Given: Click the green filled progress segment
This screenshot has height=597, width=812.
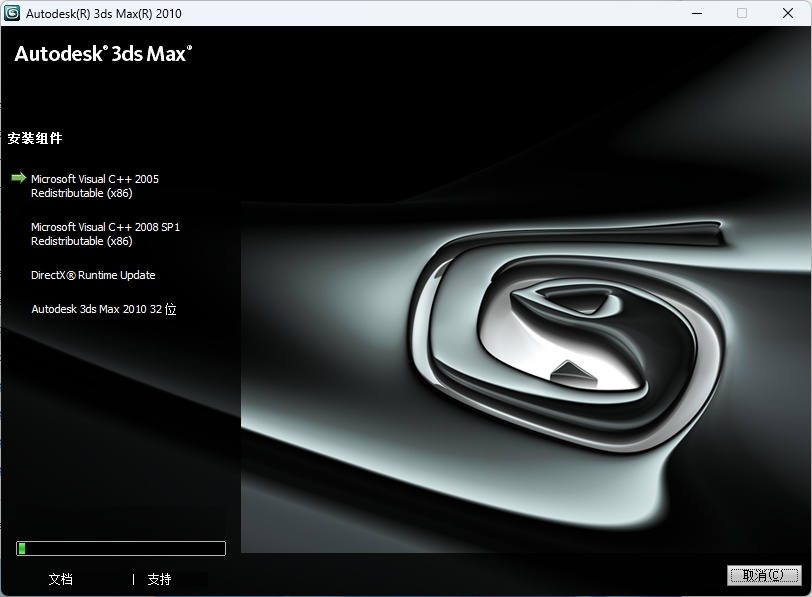Looking at the screenshot, I should [x=22, y=548].
